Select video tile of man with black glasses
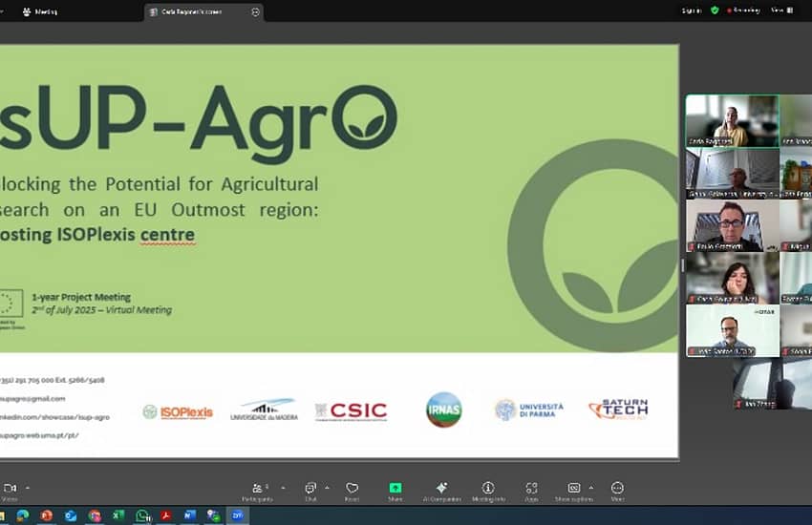The width and height of the screenshot is (812, 525). 733,226
